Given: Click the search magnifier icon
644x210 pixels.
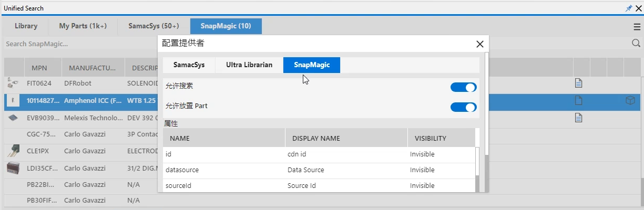Looking at the screenshot, I should tap(636, 44).
